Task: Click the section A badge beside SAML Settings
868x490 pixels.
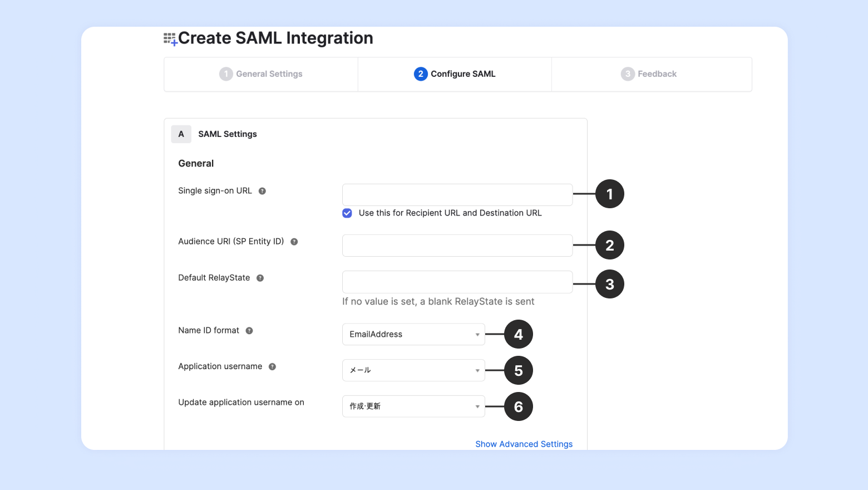Action: [181, 134]
